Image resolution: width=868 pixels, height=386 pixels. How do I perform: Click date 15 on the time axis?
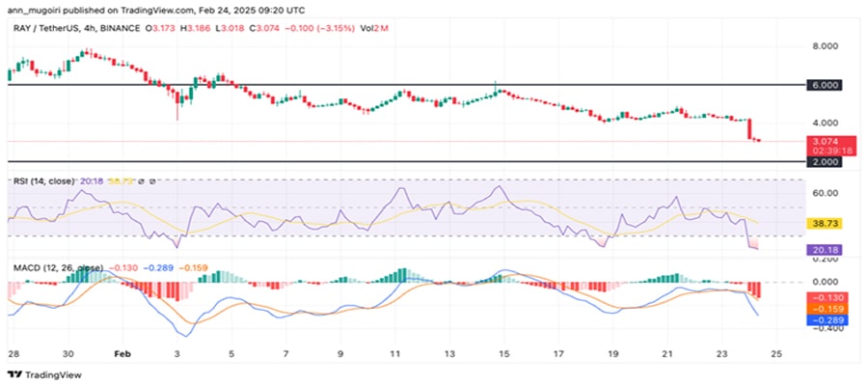point(503,354)
